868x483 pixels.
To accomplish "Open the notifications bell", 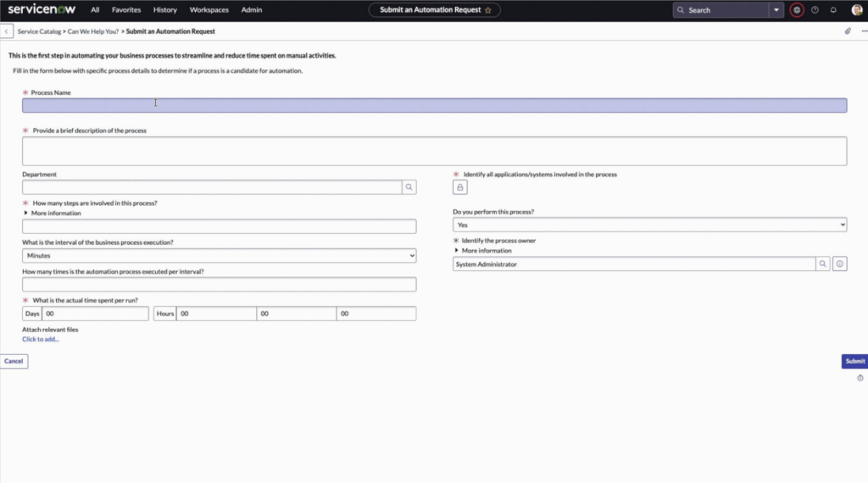I will click(833, 10).
